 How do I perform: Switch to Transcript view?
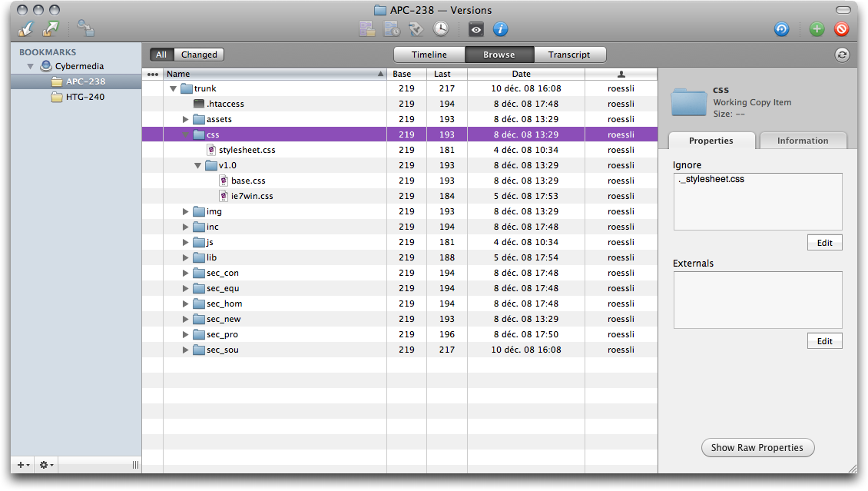point(569,55)
